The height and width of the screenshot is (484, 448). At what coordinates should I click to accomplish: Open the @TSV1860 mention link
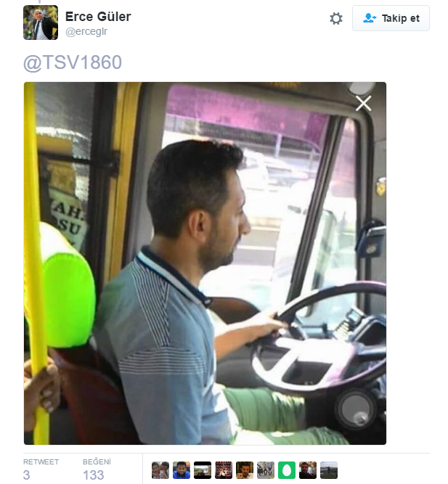tap(73, 62)
